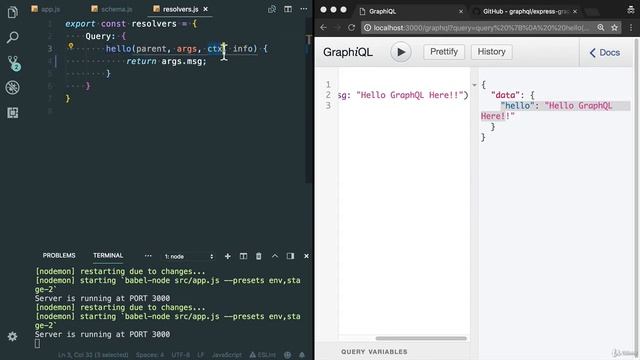Kill the terminal with trash icon
This screenshot has width=640, height=360.
(259, 256)
